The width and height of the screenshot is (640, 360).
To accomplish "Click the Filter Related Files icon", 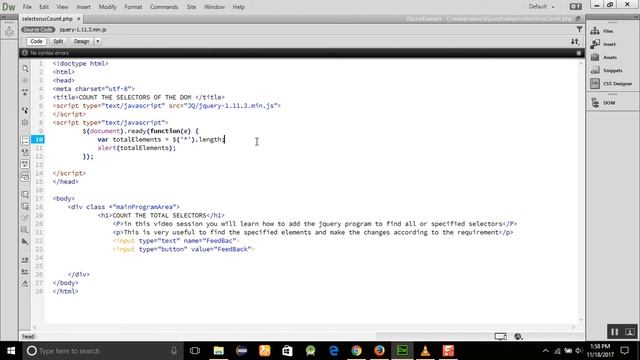I will click(x=579, y=29).
